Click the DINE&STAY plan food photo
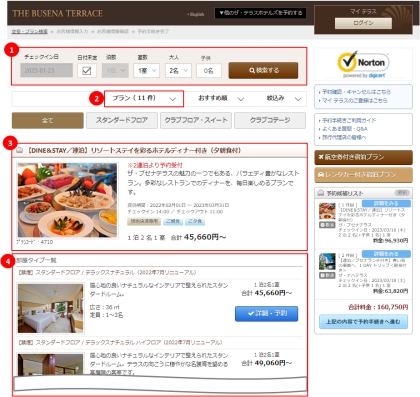 pyautogui.click(x=67, y=200)
